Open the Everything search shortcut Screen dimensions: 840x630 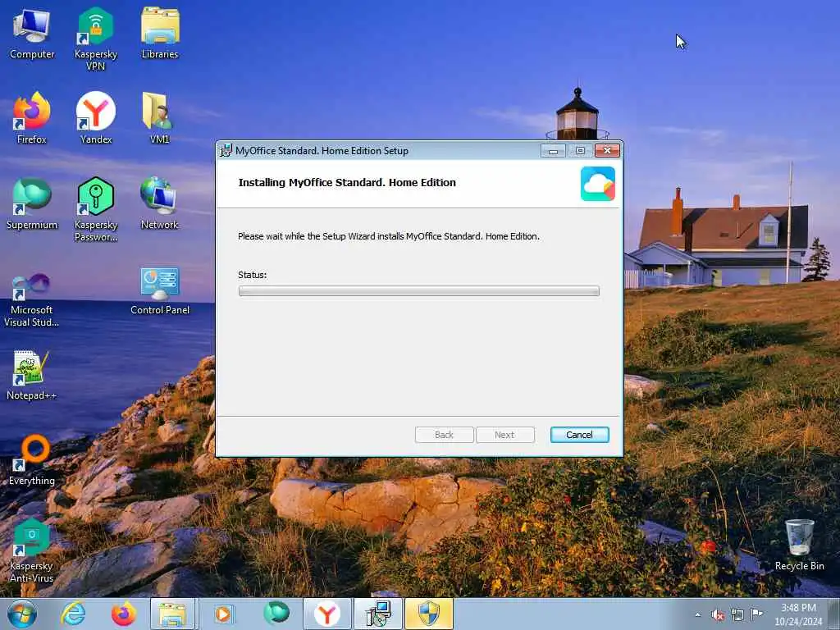pyautogui.click(x=32, y=461)
